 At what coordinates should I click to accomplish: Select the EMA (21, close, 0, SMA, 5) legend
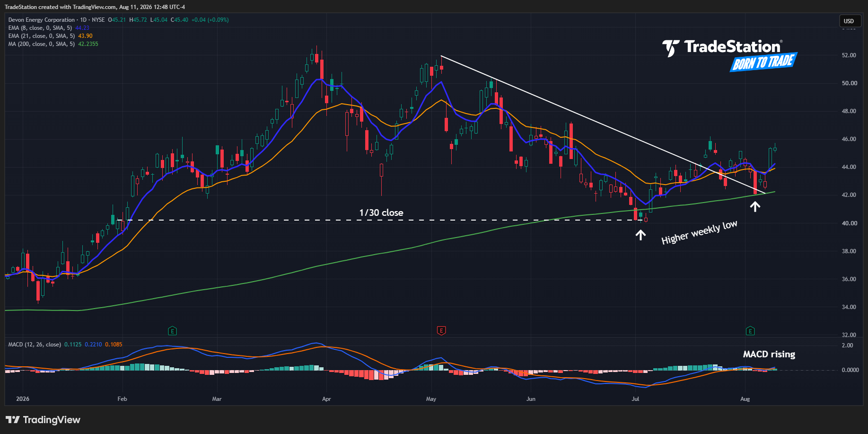(x=41, y=36)
